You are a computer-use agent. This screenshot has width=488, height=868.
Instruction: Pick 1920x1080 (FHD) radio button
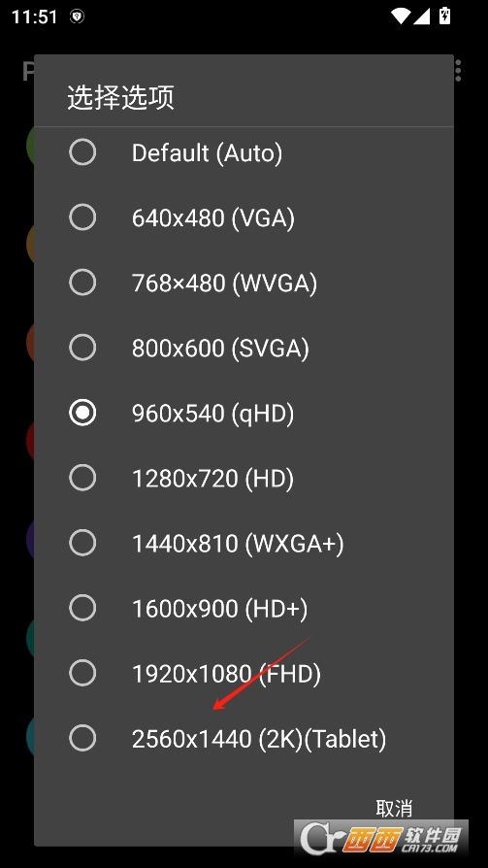[x=82, y=673]
